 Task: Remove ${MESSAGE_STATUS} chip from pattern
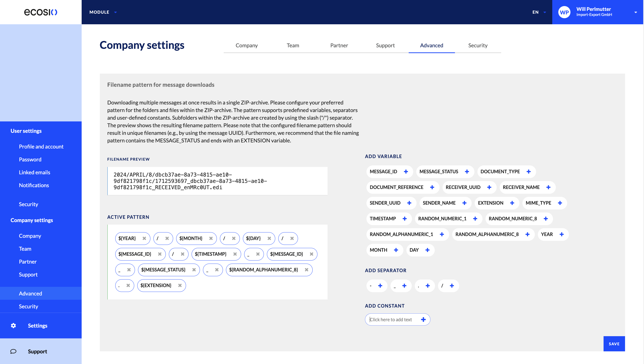[x=194, y=270]
